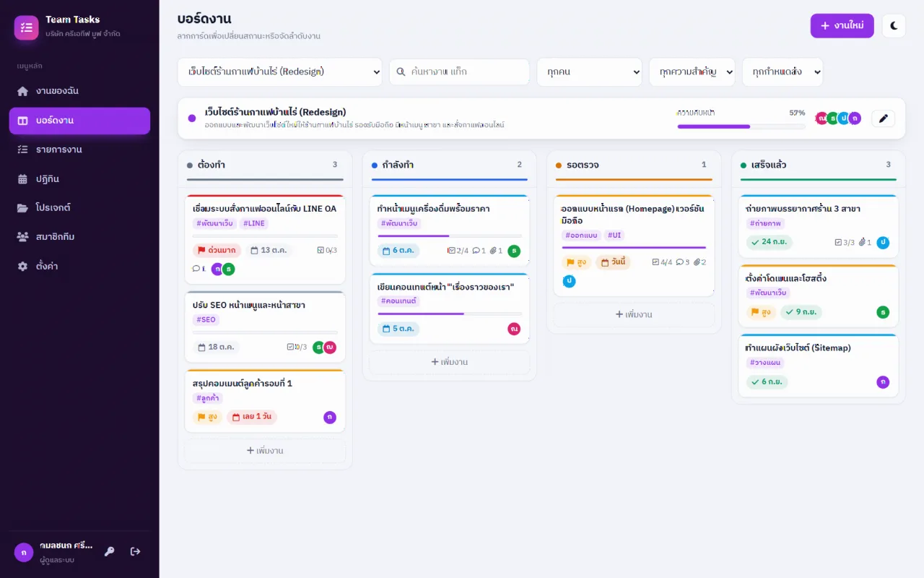Click the #UI tag
The image size is (924, 578).
coord(614,236)
